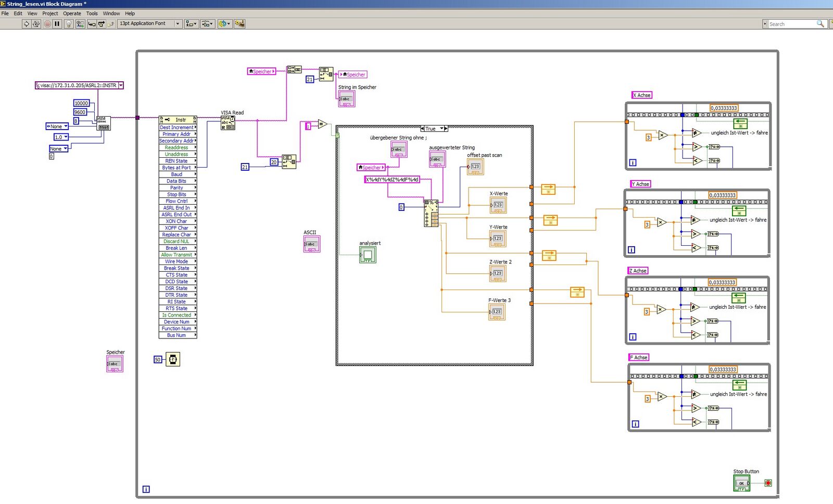This screenshot has width=833, height=504.
Task: Click Run Continuously in the toolbar
Action: [36, 24]
